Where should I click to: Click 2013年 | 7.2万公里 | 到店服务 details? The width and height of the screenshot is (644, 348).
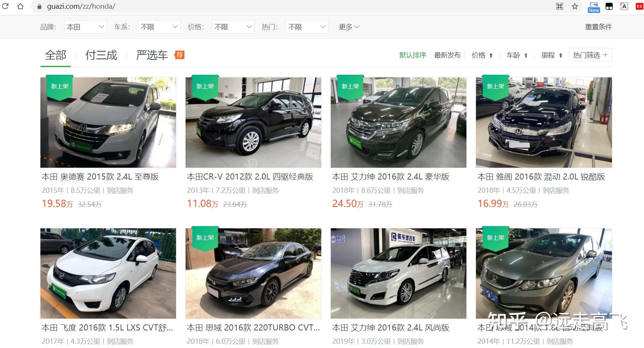click(x=233, y=190)
